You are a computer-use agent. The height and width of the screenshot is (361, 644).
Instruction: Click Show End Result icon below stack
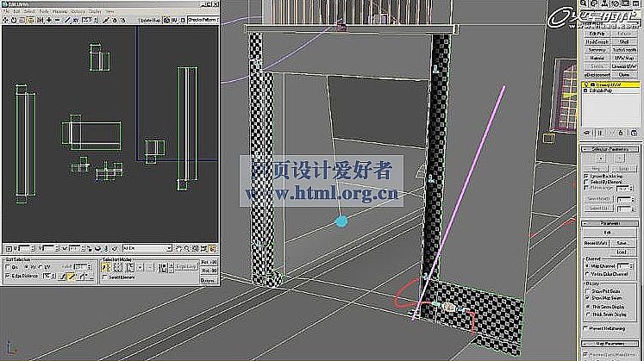[600, 133]
